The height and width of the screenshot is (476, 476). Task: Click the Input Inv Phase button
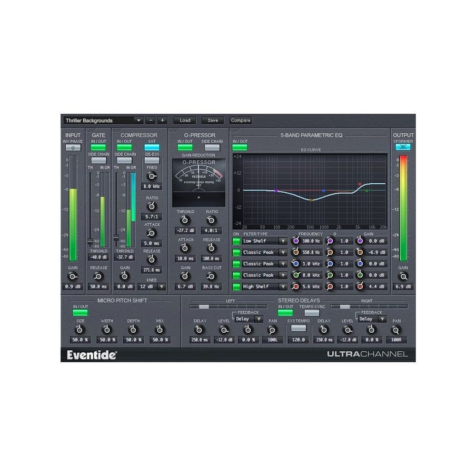(x=73, y=148)
